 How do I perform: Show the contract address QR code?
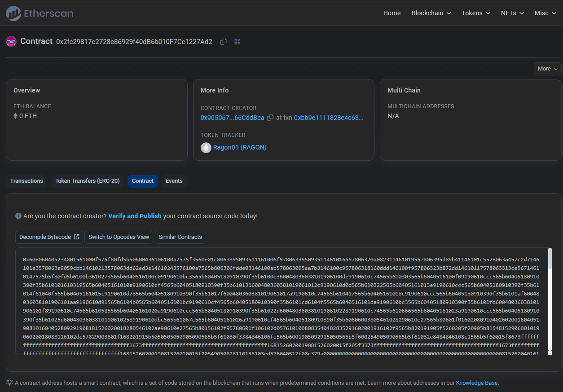[238, 42]
